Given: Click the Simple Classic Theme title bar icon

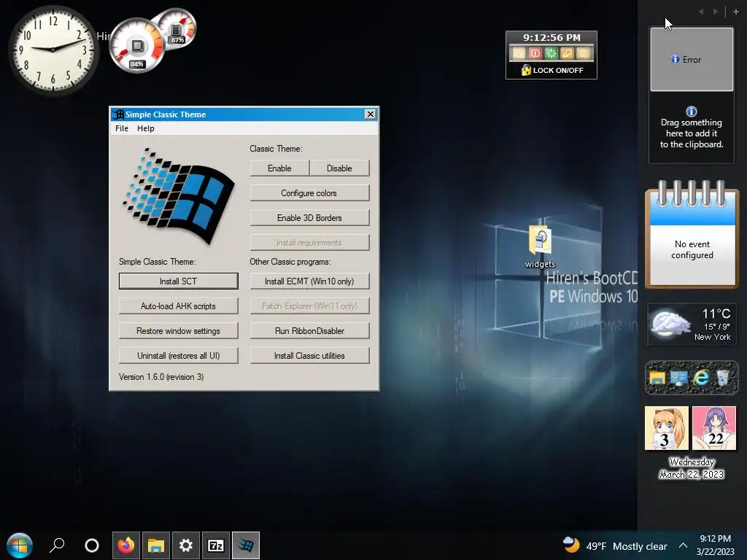Looking at the screenshot, I should [x=119, y=114].
